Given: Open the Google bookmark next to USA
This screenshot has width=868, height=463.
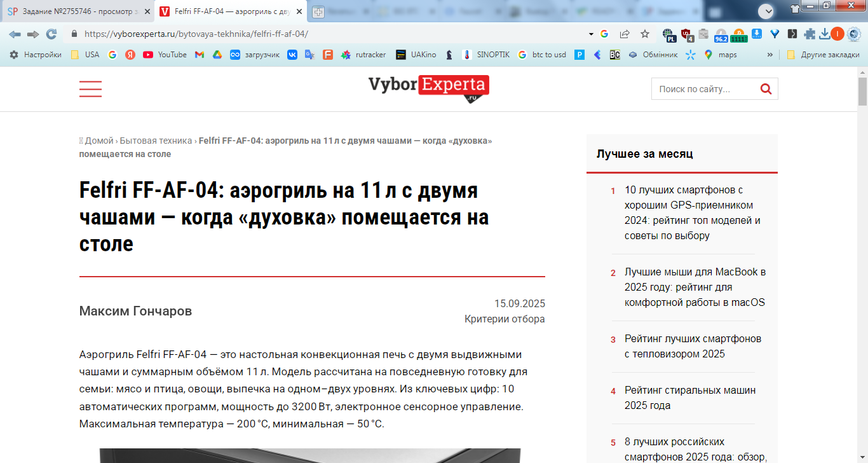Looking at the screenshot, I should coord(112,55).
